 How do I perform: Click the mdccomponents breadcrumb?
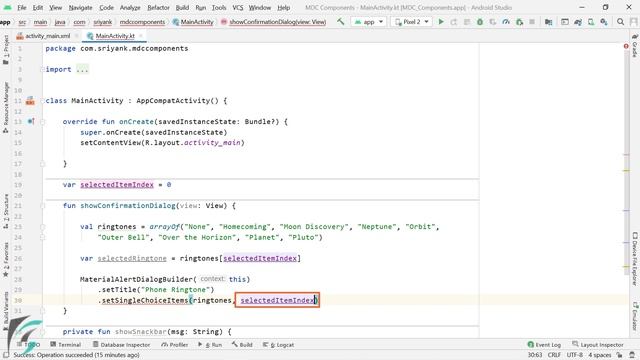[x=142, y=22]
